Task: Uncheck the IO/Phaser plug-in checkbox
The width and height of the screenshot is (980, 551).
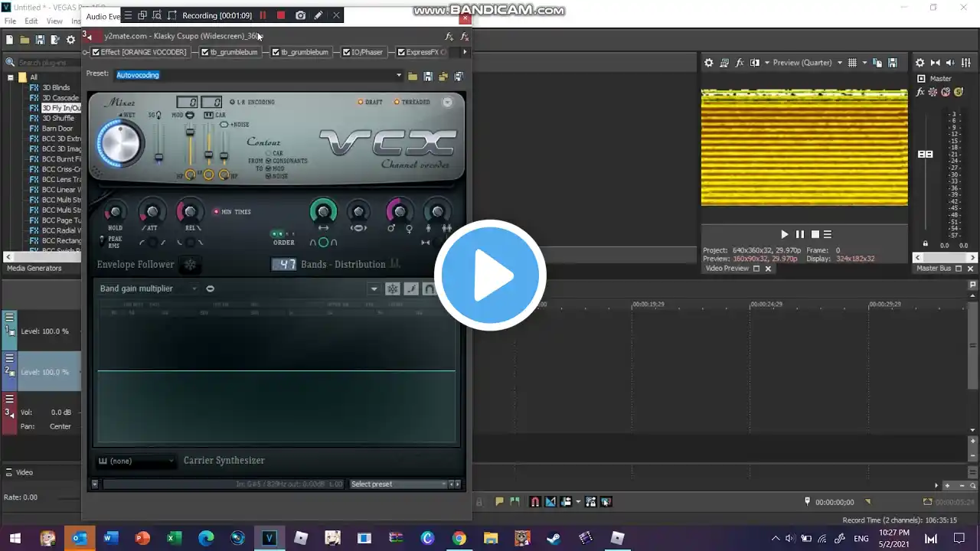Action: 347,52
